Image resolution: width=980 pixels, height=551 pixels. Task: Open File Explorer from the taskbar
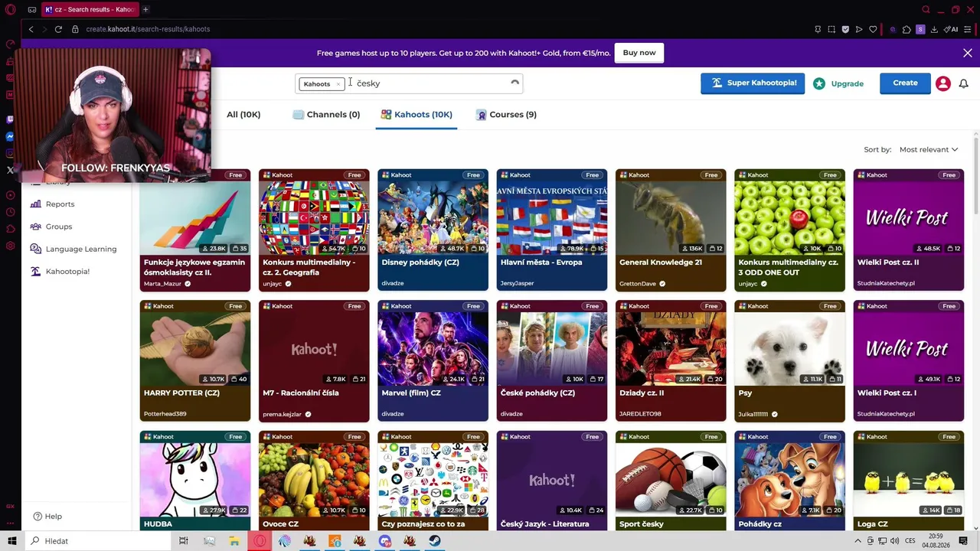click(x=234, y=541)
